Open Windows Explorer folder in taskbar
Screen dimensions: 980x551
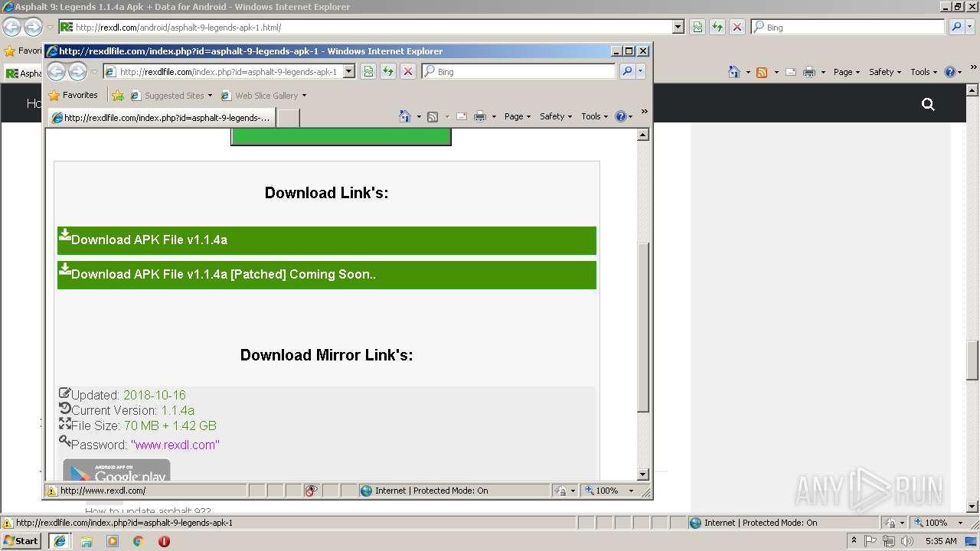pos(87,541)
